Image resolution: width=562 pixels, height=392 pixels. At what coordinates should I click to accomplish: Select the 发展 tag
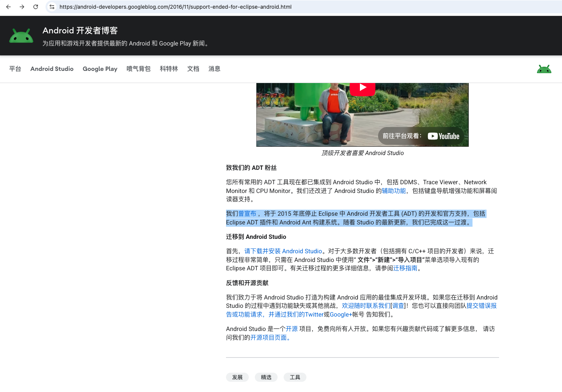pyautogui.click(x=237, y=377)
